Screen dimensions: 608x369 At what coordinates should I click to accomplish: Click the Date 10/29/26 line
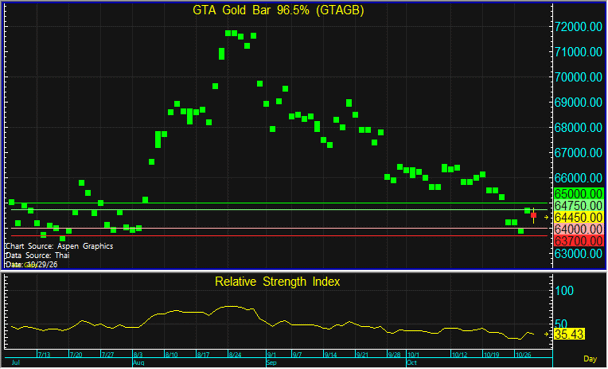point(31,265)
